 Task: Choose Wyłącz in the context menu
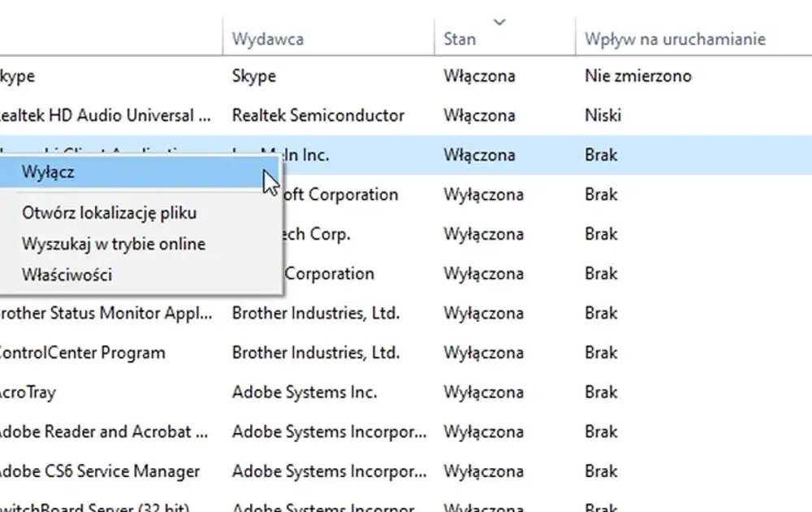point(139,172)
